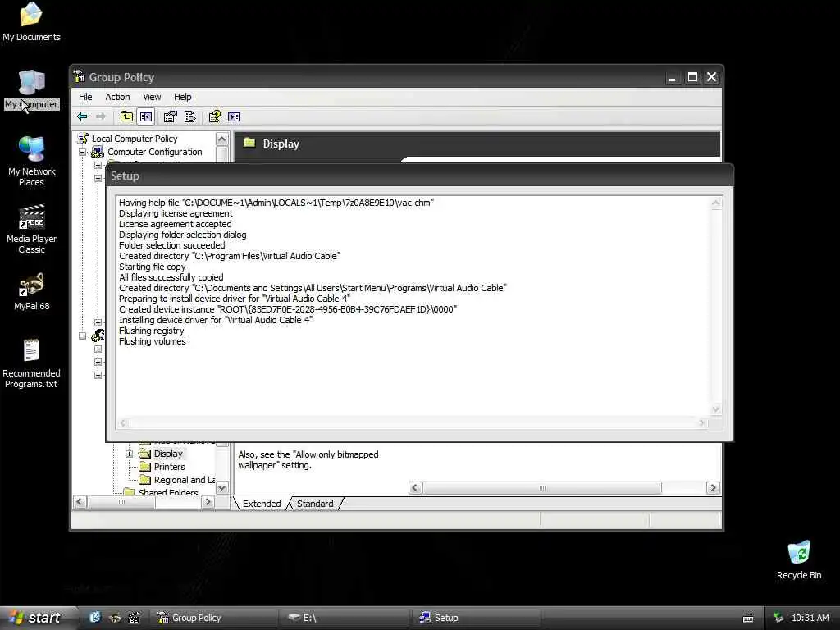Image resolution: width=840 pixels, height=630 pixels.
Task: Click "License agreement accepted" log line
Action: 176,224
